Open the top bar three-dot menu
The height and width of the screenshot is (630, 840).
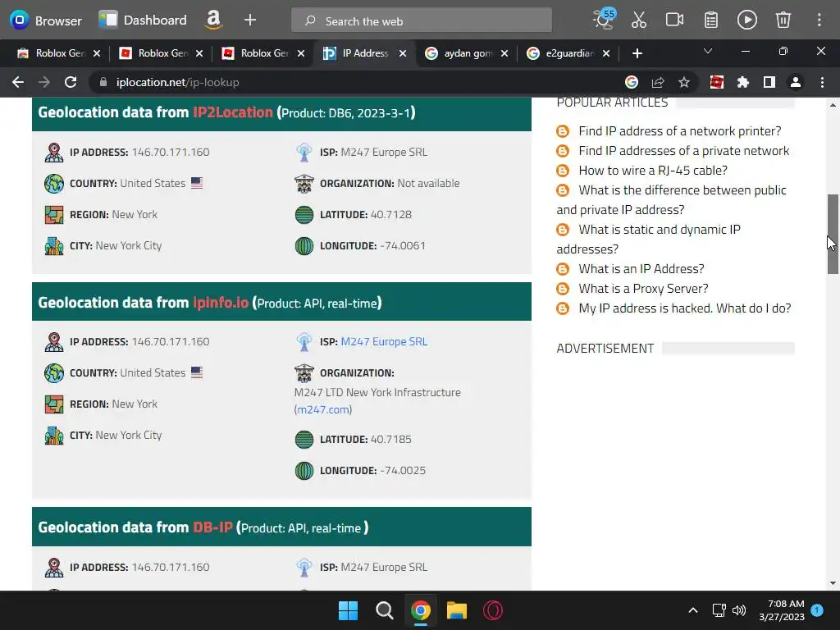819,21
